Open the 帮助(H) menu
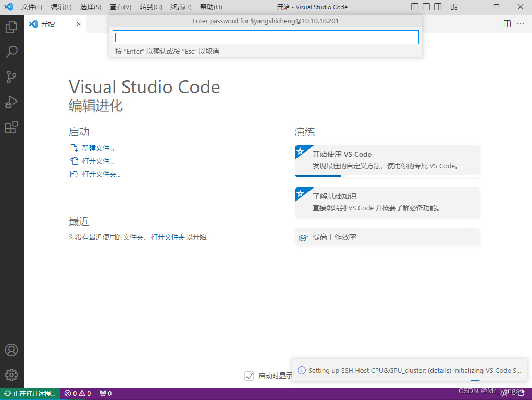The height and width of the screenshot is (400, 532). click(211, 7)
